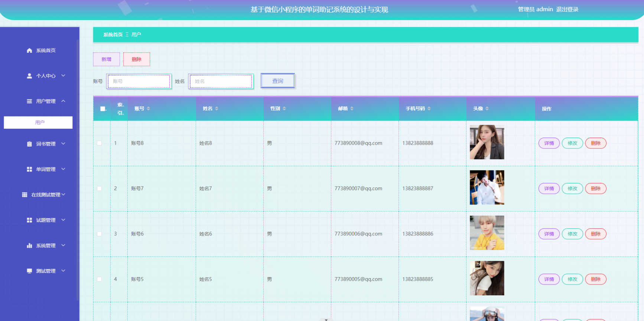Click the grid icon beside 单词管理

(x=29, y=169)
